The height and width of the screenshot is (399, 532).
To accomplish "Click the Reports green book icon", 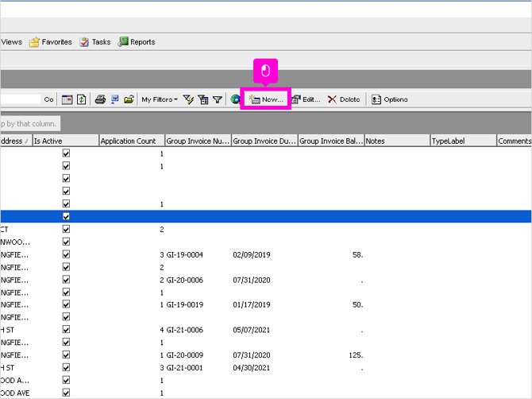I will pyautogui.click(x=123, y=42).
